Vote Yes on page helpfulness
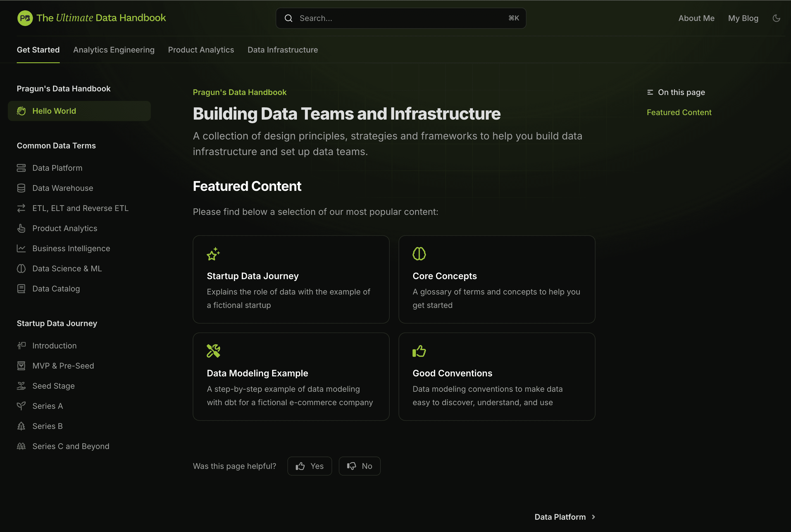This screenshot has height=532, width=791. click(309, 466)
